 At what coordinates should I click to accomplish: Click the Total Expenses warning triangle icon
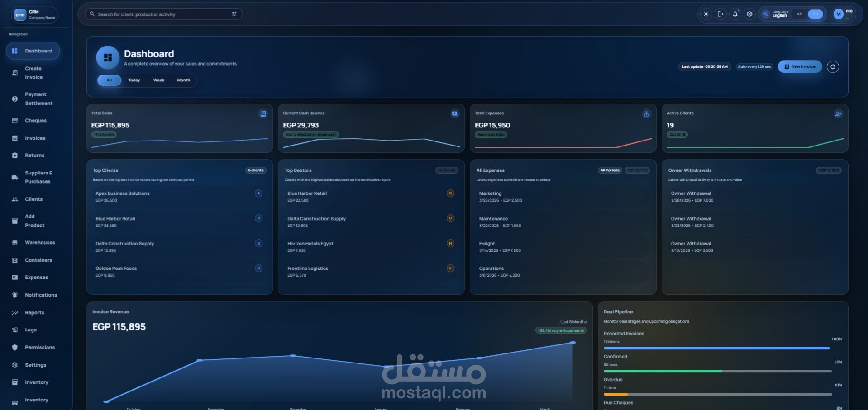pyautogui.click(x=646, y=113)
